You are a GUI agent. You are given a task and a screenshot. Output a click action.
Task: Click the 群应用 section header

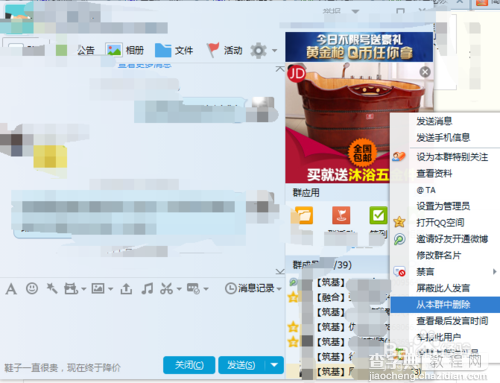[x=306, y=193]
